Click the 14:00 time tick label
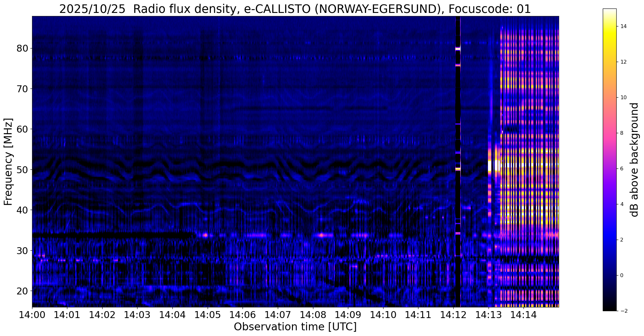Image resolution: width=644 pixels, height=336 pixels. click(x=32, y=315)
